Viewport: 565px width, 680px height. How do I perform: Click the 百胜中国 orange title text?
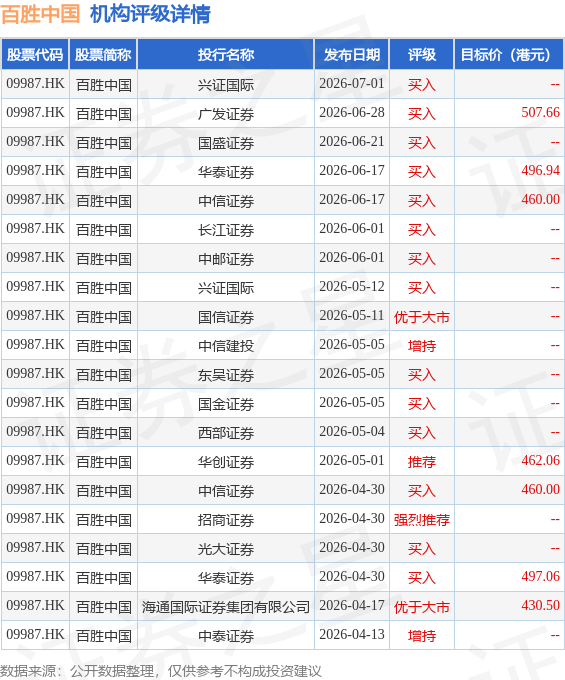(41, 14)
